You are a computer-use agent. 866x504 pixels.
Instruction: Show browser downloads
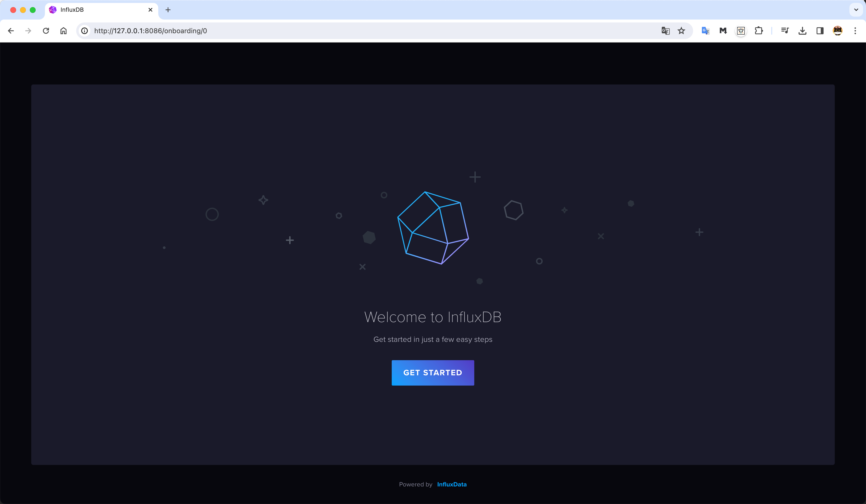(803, 31)
